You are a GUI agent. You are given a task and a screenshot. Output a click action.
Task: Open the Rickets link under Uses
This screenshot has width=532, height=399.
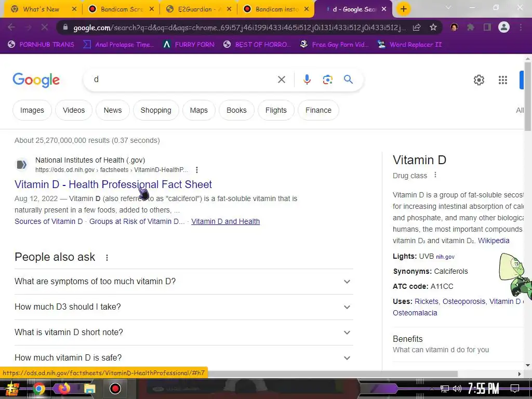[x=426, y=301]
